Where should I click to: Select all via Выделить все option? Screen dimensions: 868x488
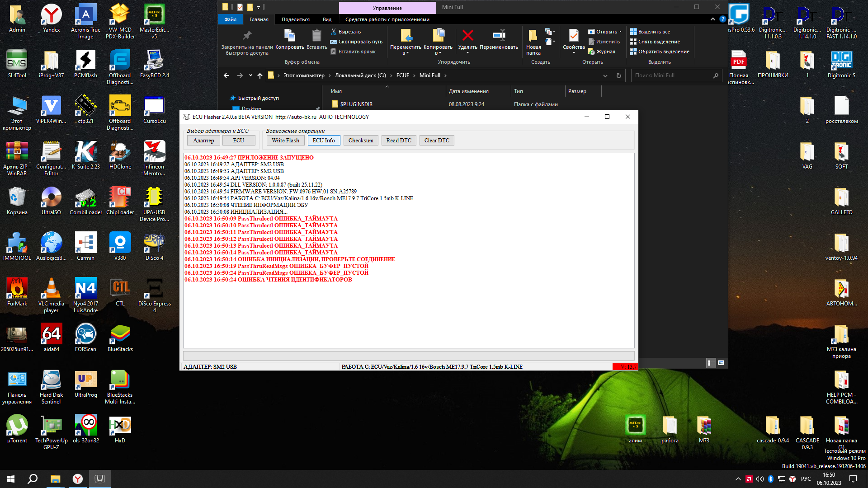654,32
